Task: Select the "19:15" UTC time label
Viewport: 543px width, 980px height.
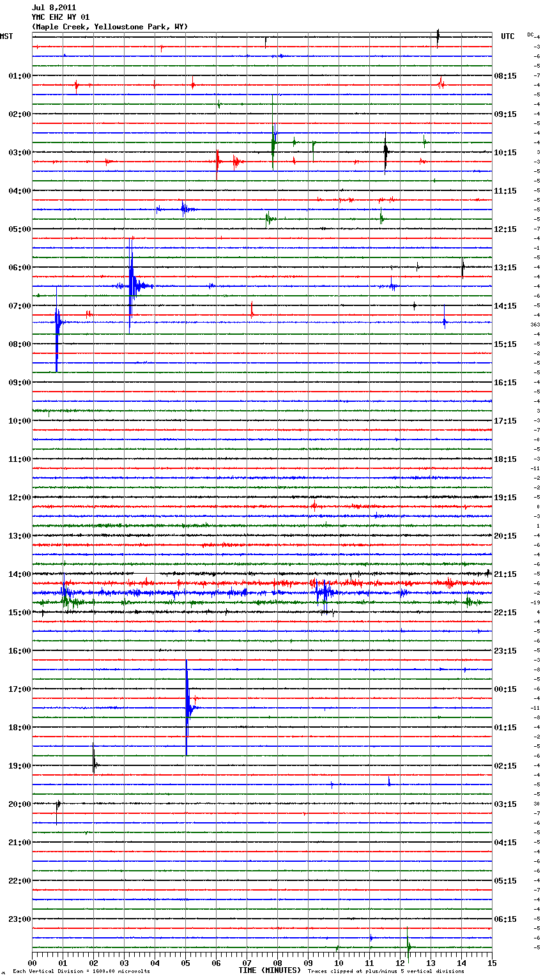Action: tap(505, 498)
